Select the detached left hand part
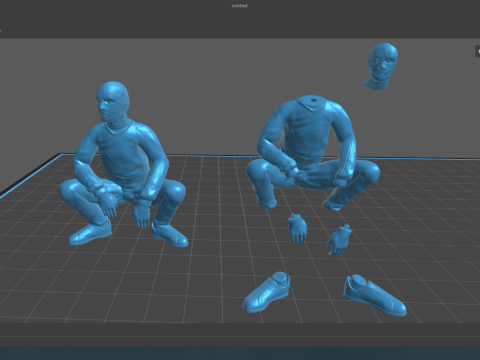The height and width of the screenshot is (360, 480). click(297, 229)
